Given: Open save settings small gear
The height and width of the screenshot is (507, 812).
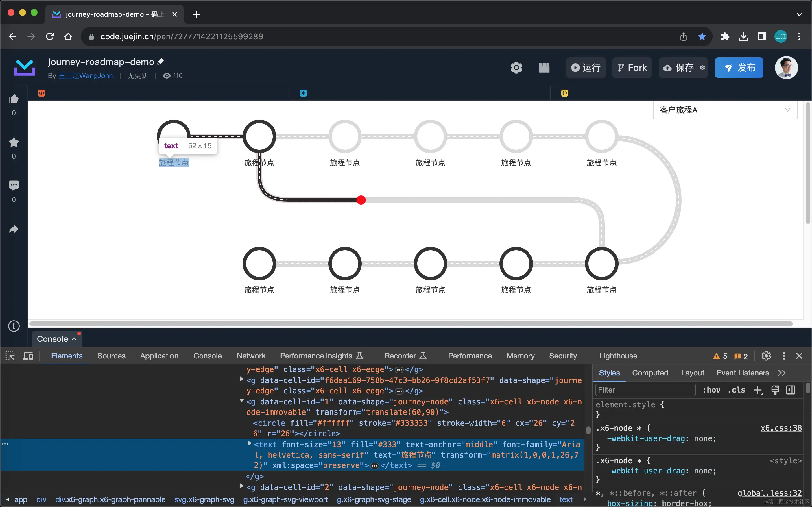Looking at the screenshot, I should point(702,68).
